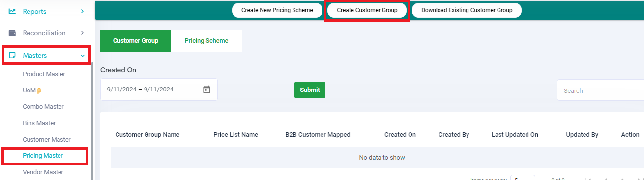Open Vendor Master page
644x180 pixels.
click(x=43, y=172)
